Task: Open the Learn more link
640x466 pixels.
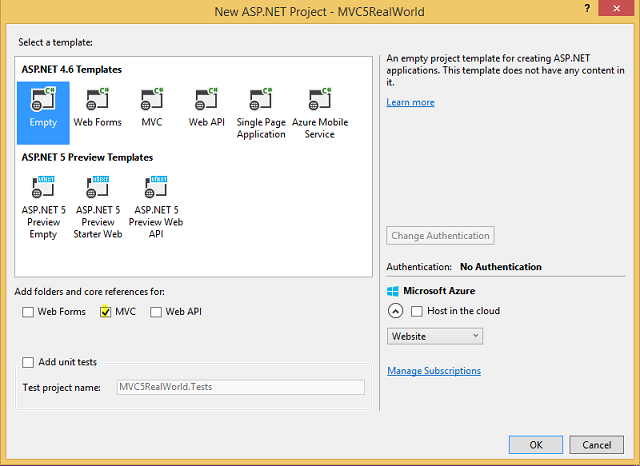Action: pos(410,102)
